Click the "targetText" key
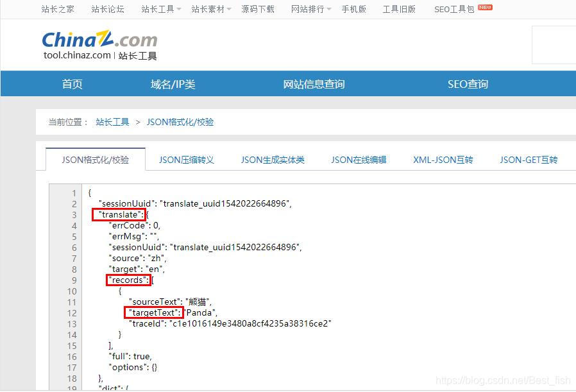576x392 pixels. pyautogui.click(x=153, y=312)
